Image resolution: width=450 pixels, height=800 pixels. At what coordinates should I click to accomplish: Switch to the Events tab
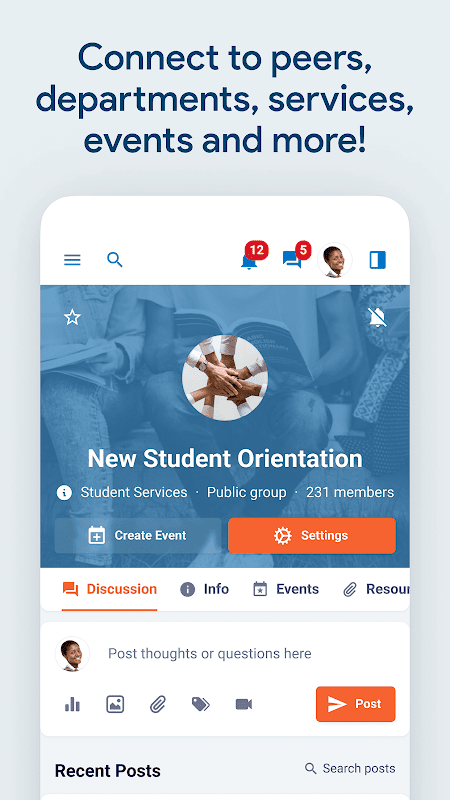click(x=286, y=589)
